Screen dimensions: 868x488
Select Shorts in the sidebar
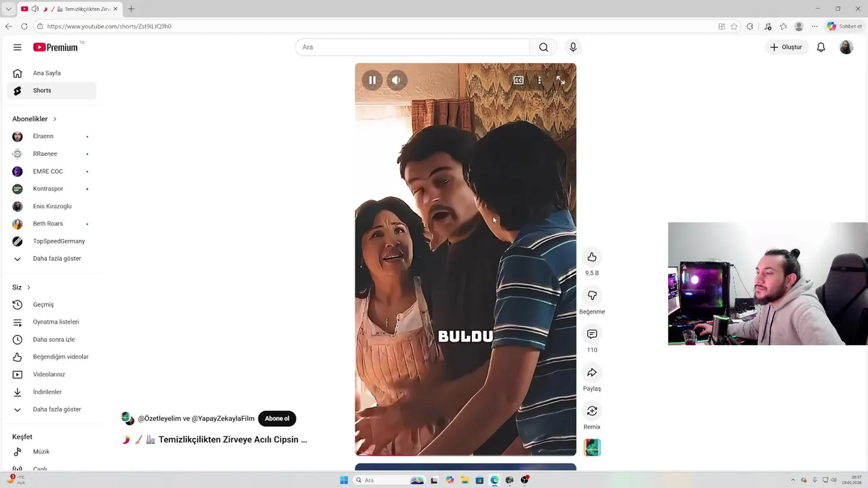(52, 90)
